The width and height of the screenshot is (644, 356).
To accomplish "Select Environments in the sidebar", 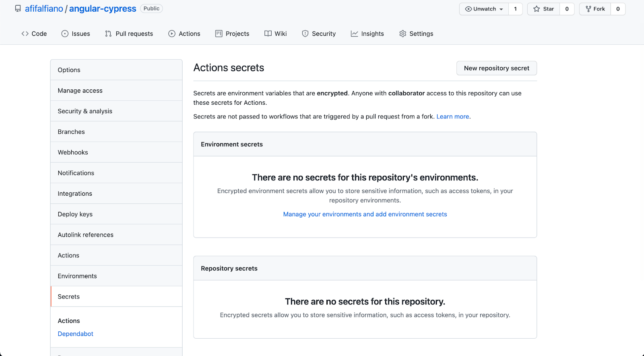I will pyautogui.click(x=116, y=276).
